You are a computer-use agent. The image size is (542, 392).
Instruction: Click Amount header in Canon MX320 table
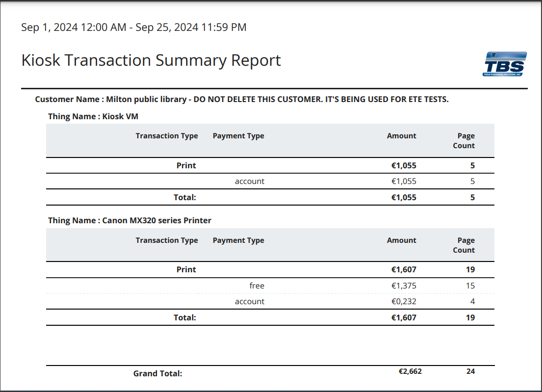(401, 240)
